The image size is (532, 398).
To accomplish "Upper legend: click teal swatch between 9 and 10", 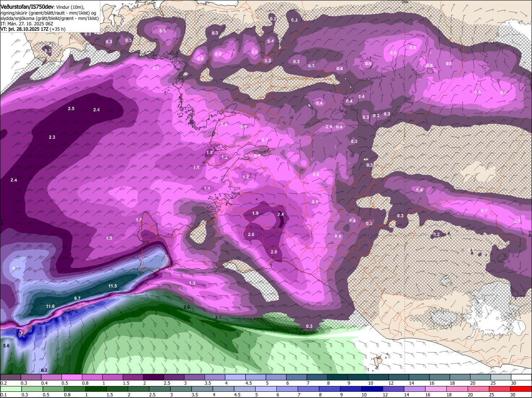I will [358, 377].
